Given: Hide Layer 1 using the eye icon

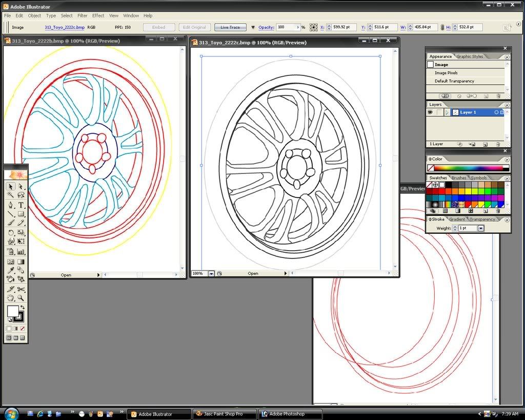Looking at the screenshot, I should coord(430,112).
